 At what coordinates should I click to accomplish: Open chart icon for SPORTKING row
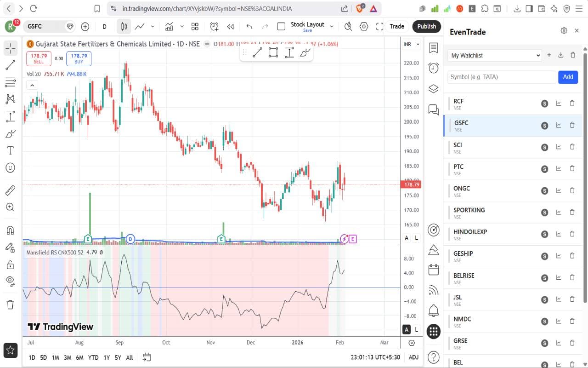(x=559, y=212)
